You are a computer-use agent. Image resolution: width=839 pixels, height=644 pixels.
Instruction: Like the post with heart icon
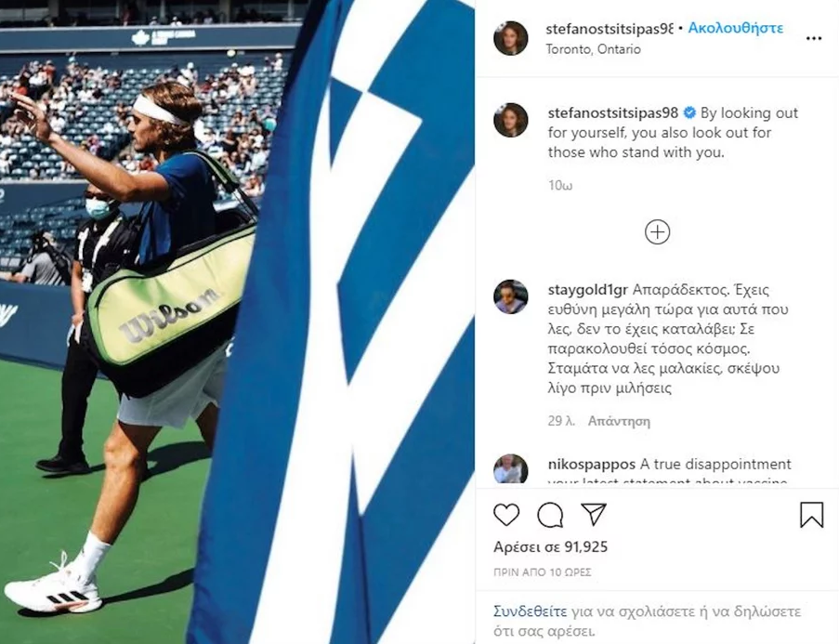(506, 515)
